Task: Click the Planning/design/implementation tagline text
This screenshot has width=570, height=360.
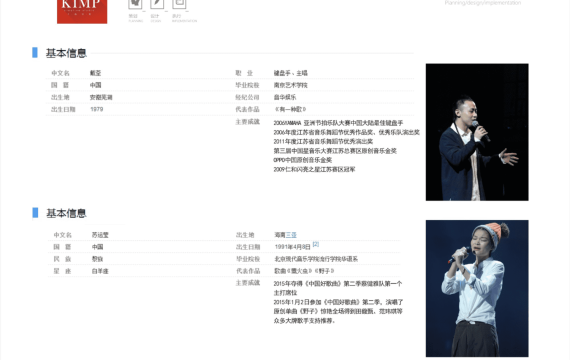Action: 482,3
